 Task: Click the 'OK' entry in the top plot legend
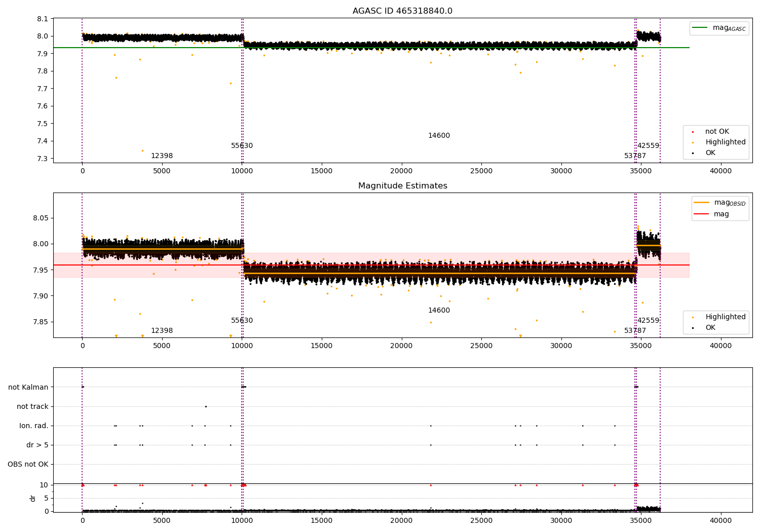(x=704, y=153)
